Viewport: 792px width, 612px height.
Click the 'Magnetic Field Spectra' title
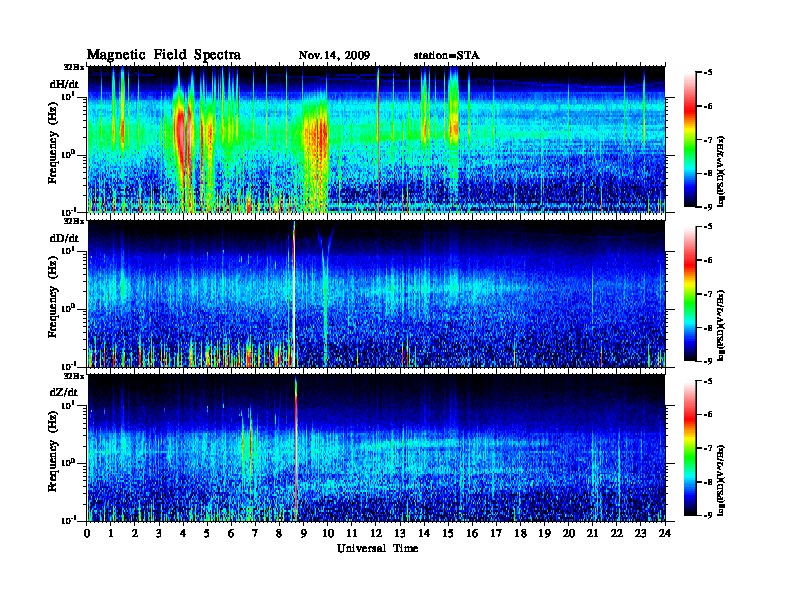click(164, 55)
